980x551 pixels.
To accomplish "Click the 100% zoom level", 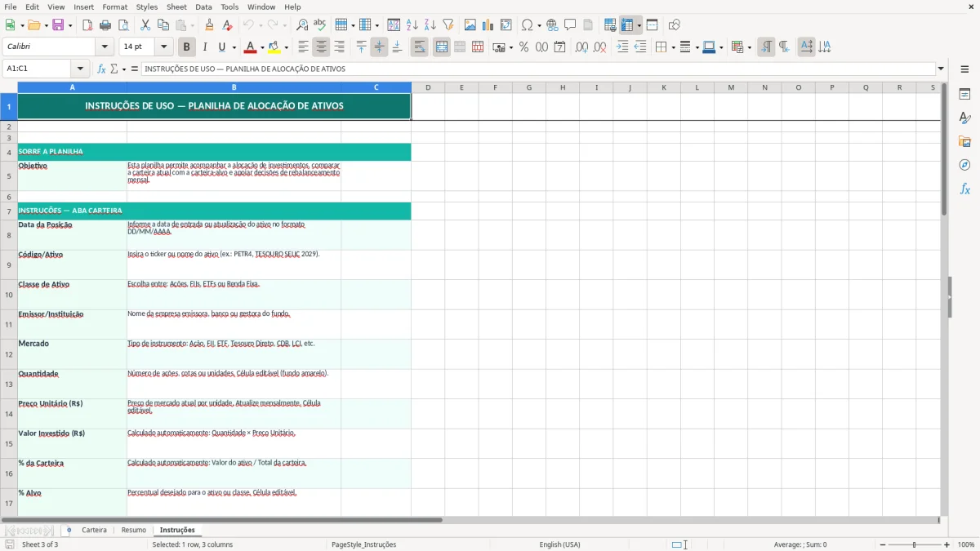I will click(x=966, y=544).
